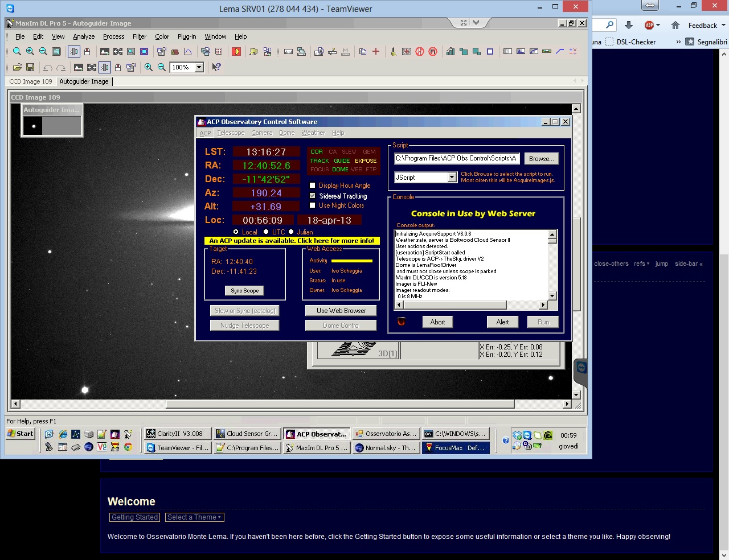Viewport: 729px width, 560px height.
Task: Open the histogram curve tool icon
Action: coord(188,52)
